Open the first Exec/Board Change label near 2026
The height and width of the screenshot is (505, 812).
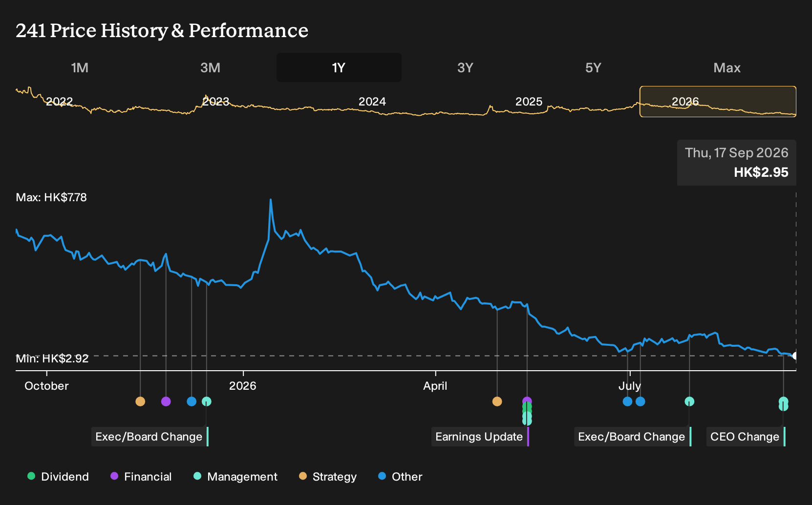tap(150, 437)
